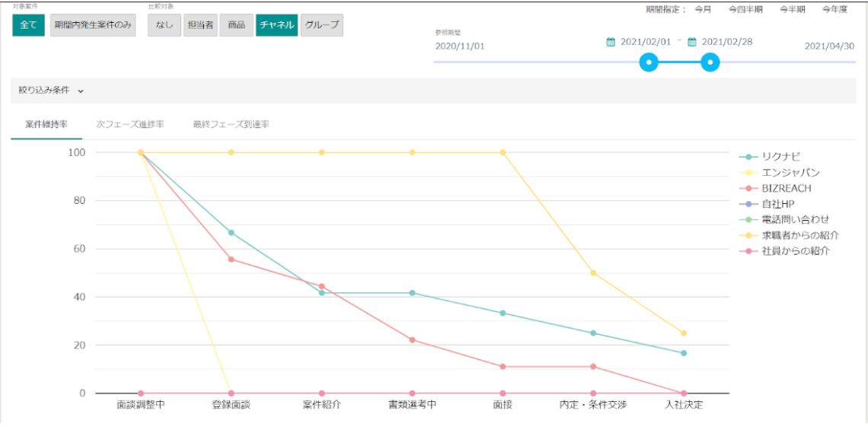Click the 今年度 period shortcut

pyautogui.click(x=834, y=10)
